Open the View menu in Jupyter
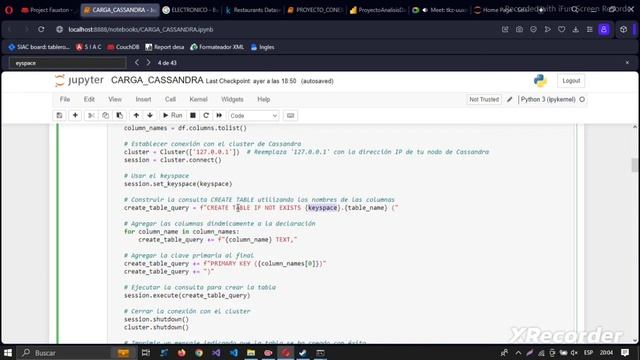Screen dimensions: 640x360 [x=115, y=99]
